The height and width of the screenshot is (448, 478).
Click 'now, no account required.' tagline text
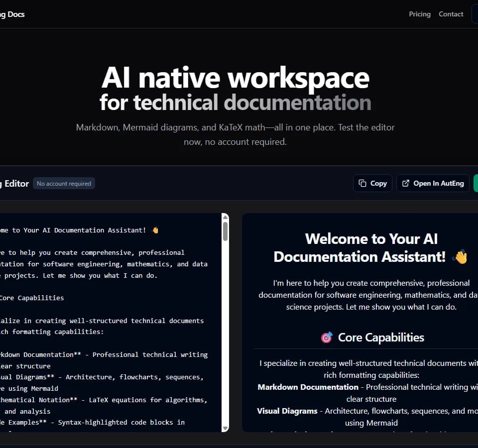click(235, 142)
